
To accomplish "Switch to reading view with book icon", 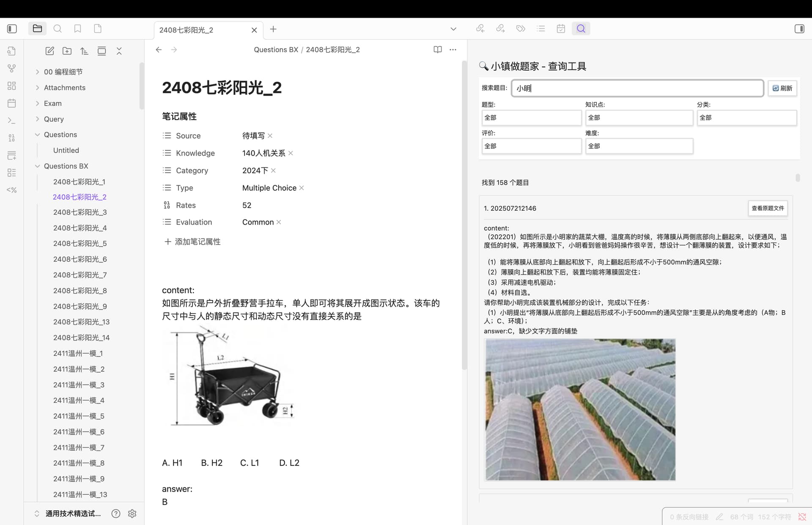I will tap(437, 49).
